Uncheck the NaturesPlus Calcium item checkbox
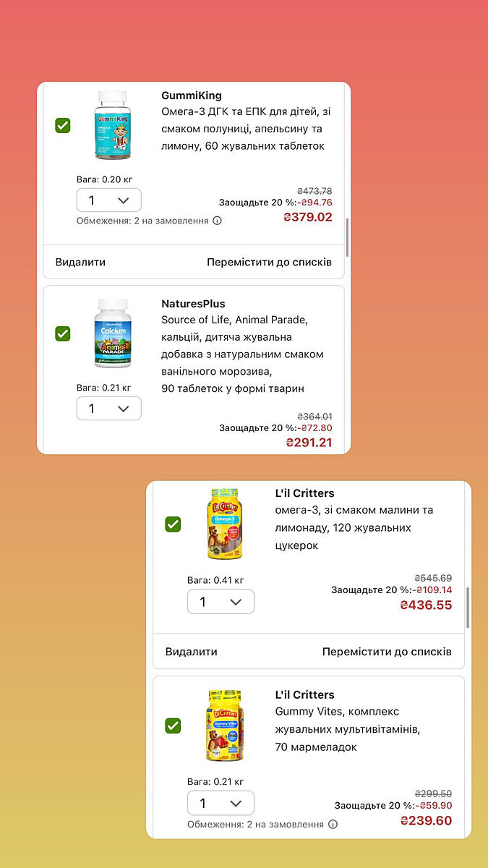This screenshot has width=488, height=868. (x=63, y=333)
